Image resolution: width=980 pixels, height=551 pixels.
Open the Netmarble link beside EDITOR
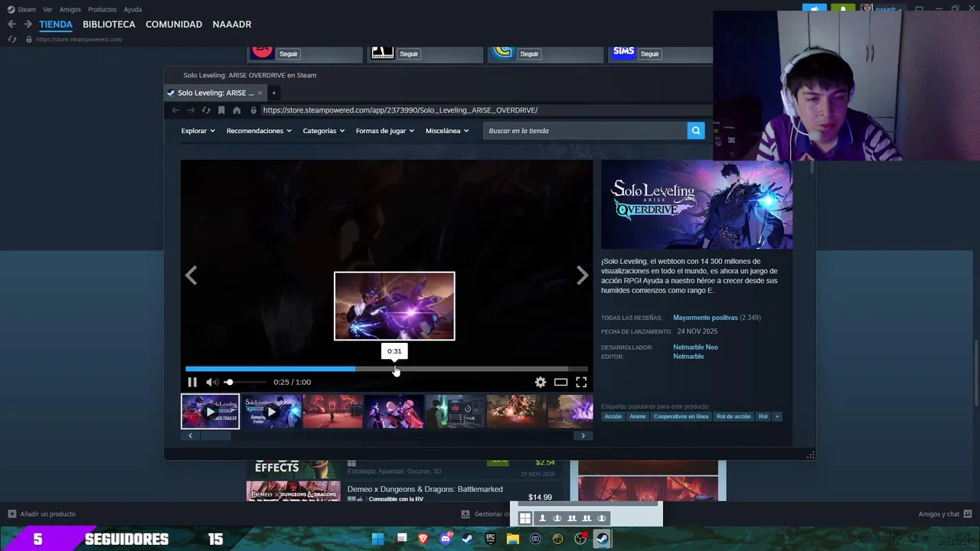(x=688, y=357)
